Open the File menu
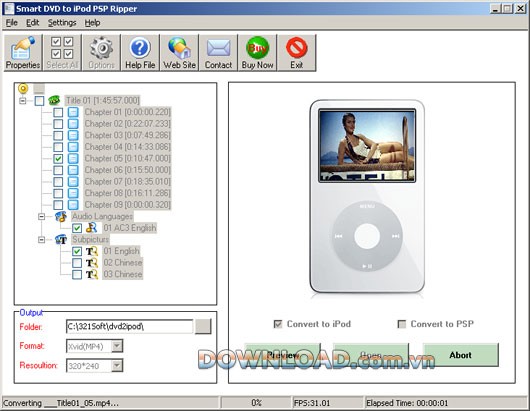The height and width of the screenshot is (411, 530). (11, 23)
